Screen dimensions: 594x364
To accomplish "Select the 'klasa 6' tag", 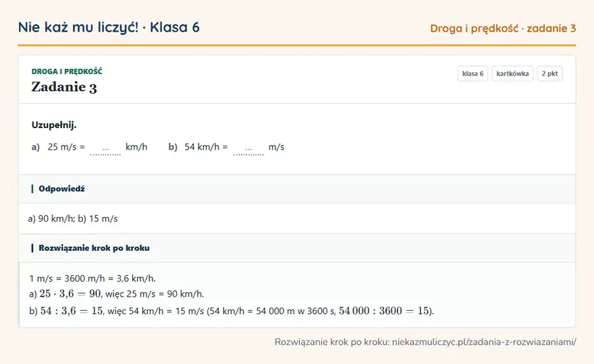I will coord(473,73).
